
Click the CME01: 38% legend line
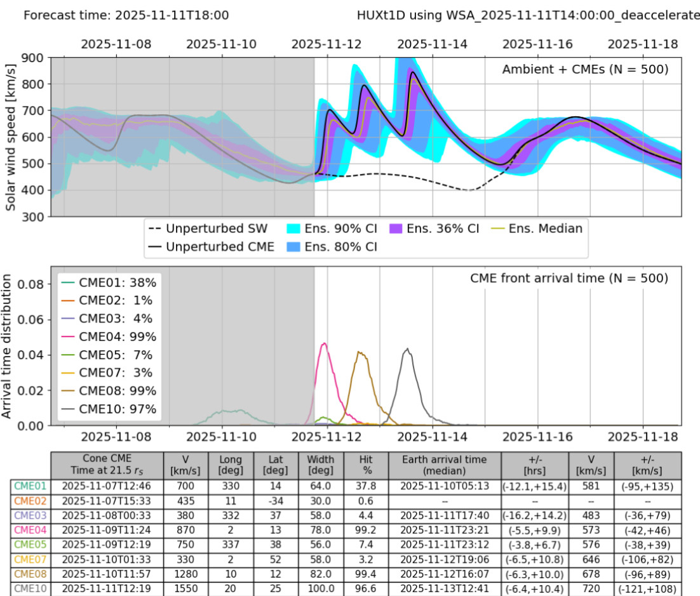coord(69,283)
